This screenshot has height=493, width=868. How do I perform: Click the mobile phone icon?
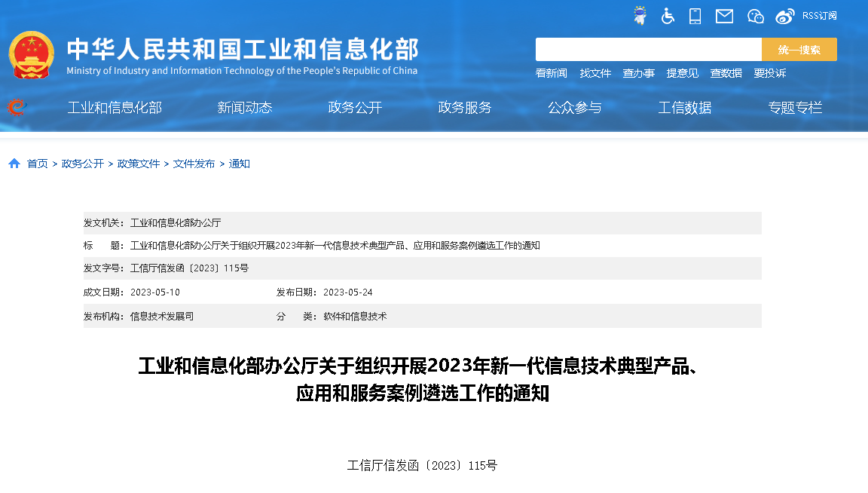click(695, 16)
